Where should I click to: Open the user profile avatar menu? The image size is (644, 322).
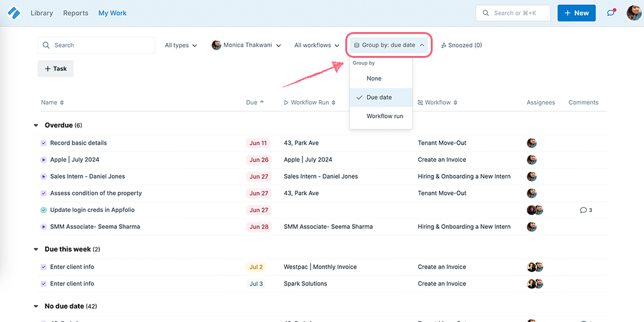pos(634,13)
